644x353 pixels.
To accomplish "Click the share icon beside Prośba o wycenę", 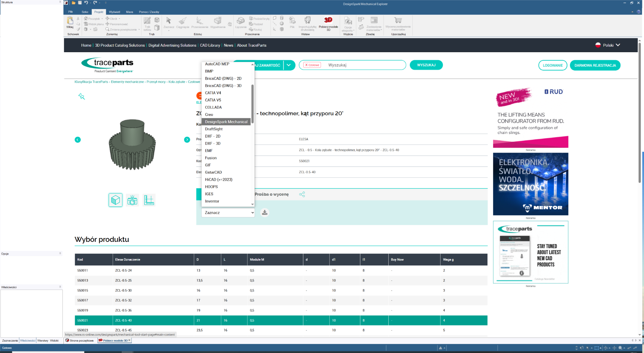I will (302, 195).
